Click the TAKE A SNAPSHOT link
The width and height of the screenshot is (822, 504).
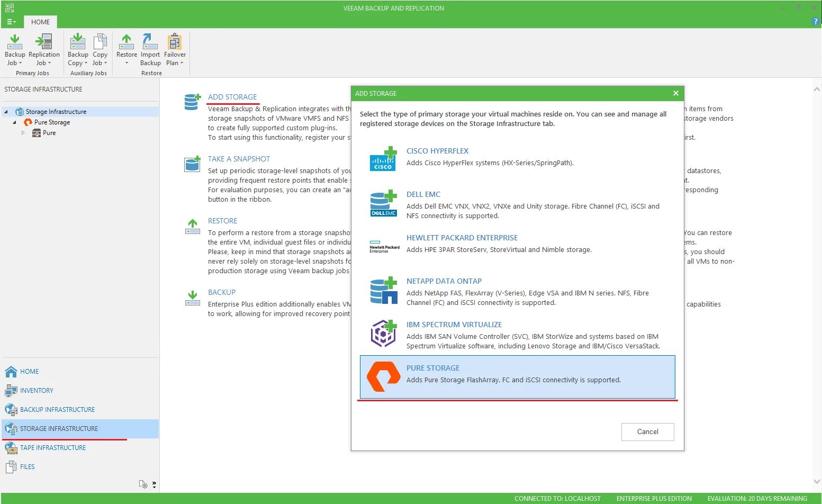[x=239, y=159]
